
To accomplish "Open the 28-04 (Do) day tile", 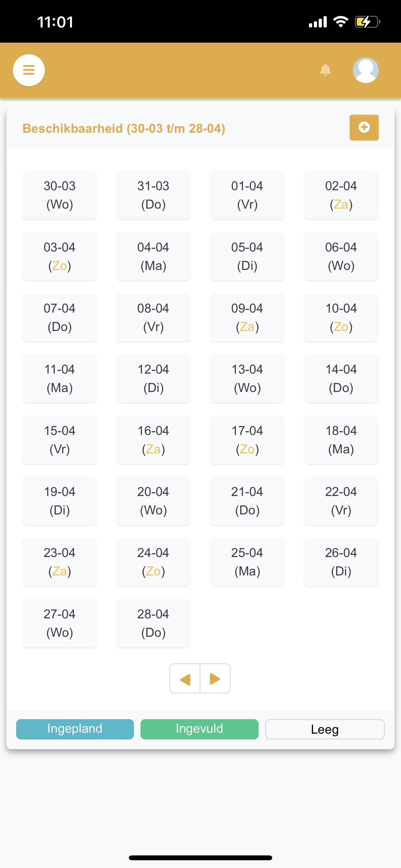I will pyautogui.click(x=153, y=623).
